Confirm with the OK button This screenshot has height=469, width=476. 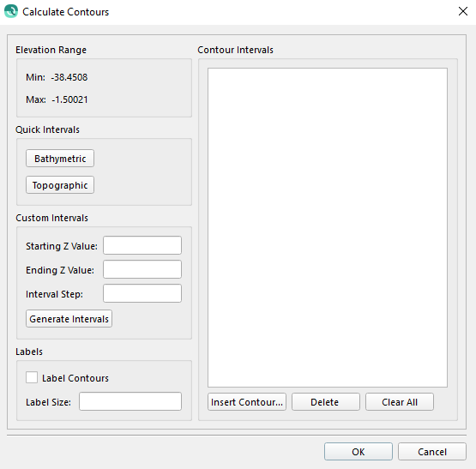tap(359, 451)
